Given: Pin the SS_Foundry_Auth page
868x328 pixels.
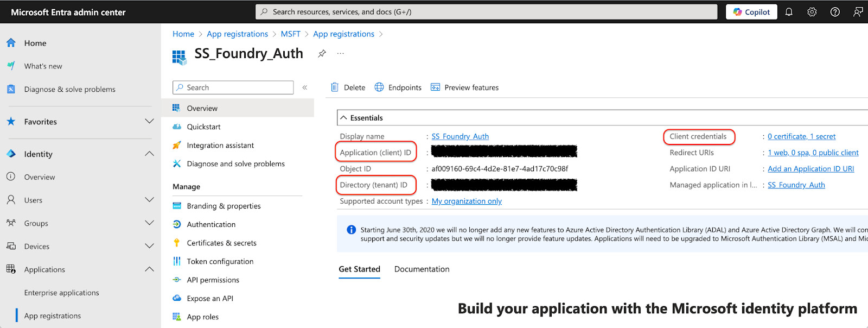Looking at the screenshot, I should (322, 53).
